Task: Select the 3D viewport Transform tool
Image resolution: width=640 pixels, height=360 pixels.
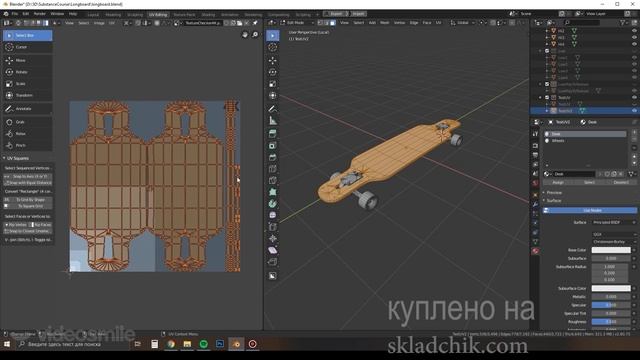Action: [x=273, y=96]
